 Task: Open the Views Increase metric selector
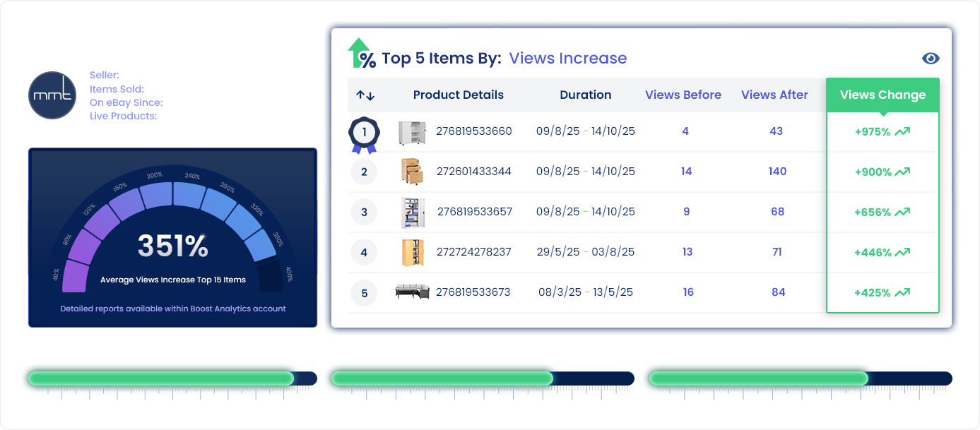pyautogui.click(x=567, y=58)
